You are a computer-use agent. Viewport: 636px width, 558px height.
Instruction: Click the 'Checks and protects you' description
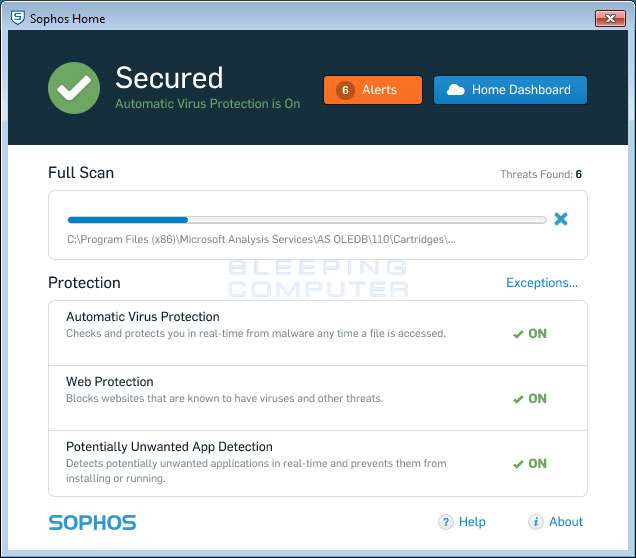coord(256,333)
